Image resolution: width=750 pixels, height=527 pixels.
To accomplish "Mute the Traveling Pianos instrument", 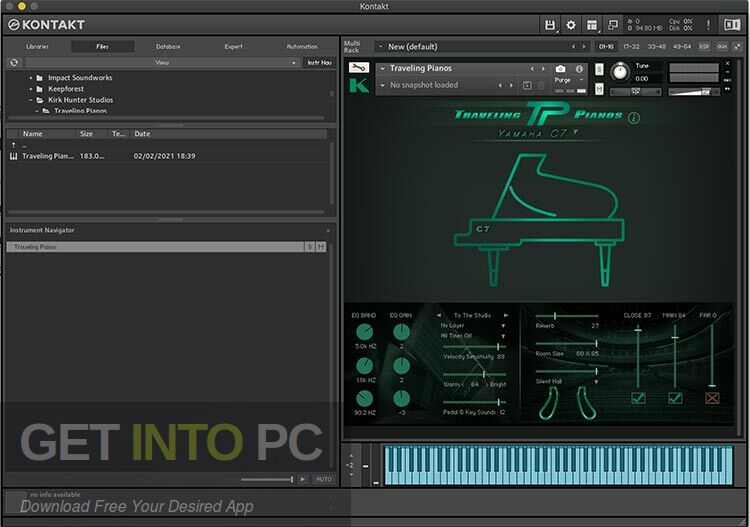I will tap(599, 89).
